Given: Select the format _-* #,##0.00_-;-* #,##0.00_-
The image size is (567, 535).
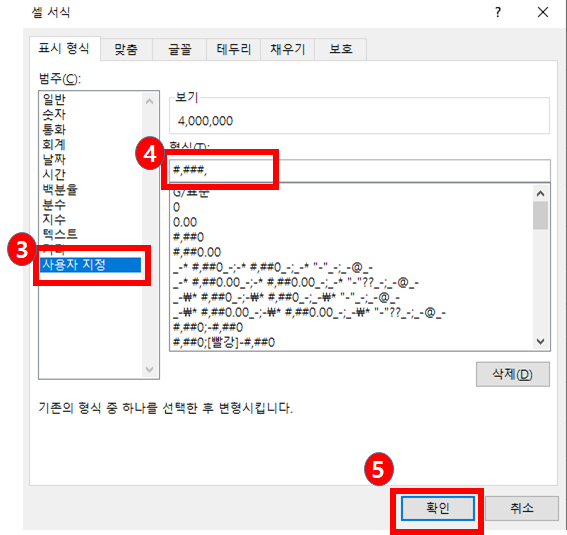Looking at the screenshot, I should pyautogui.click(x=296, y=282).
